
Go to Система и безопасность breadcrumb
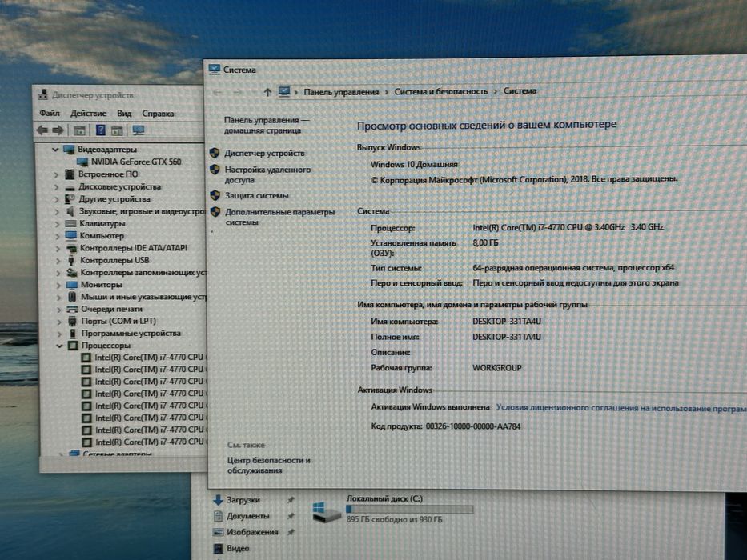[440, 91]
